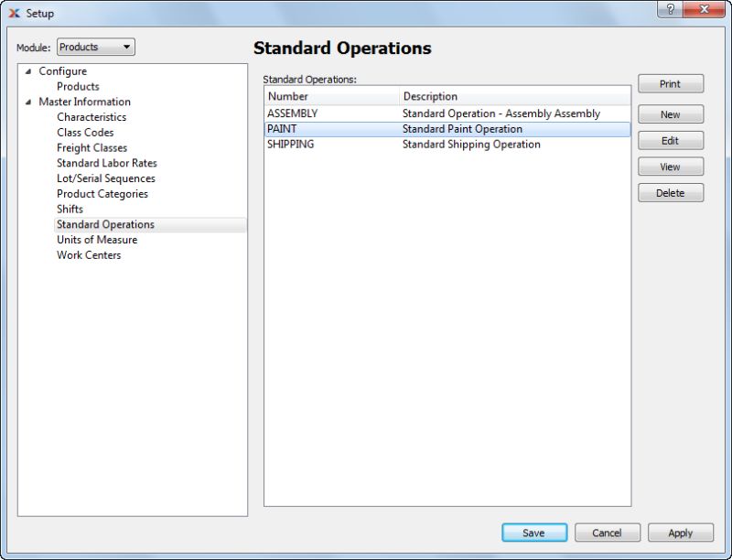Open Work Centers settings
Screen dimensions: 732x560
pyautogui.click(x=88, y=254)
